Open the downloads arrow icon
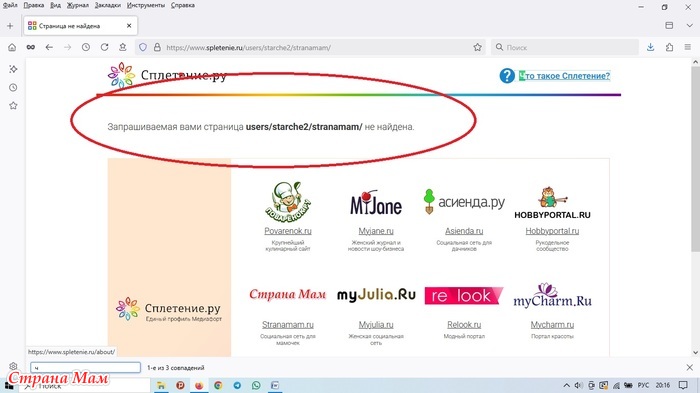 (650, 47)
